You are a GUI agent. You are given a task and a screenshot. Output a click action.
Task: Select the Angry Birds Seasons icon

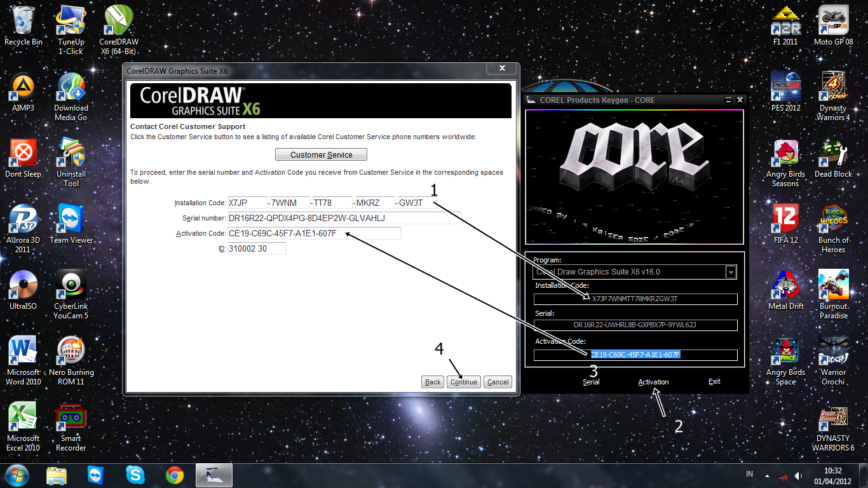[785, 162]
